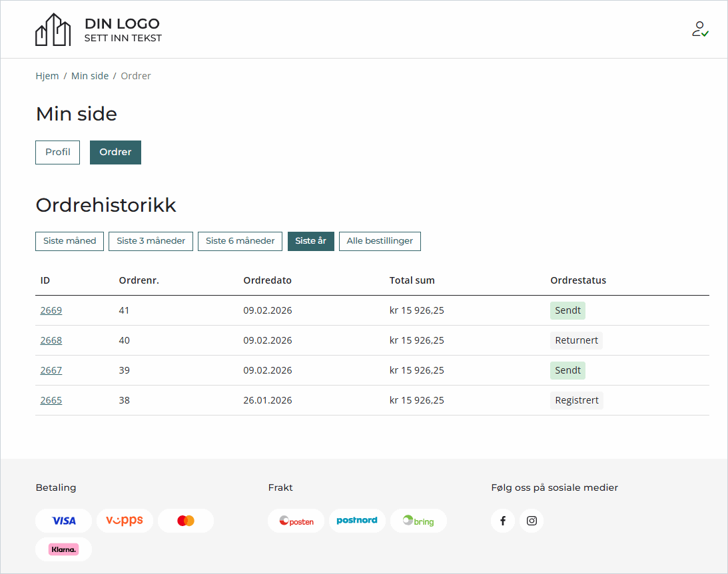Switch to the Profil tab

coord(58,152)
